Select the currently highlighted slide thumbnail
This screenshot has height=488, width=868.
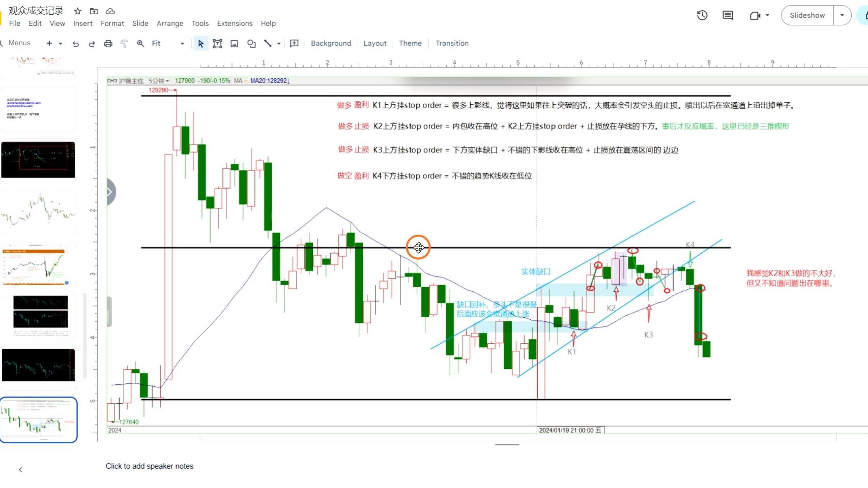(39, 420)
